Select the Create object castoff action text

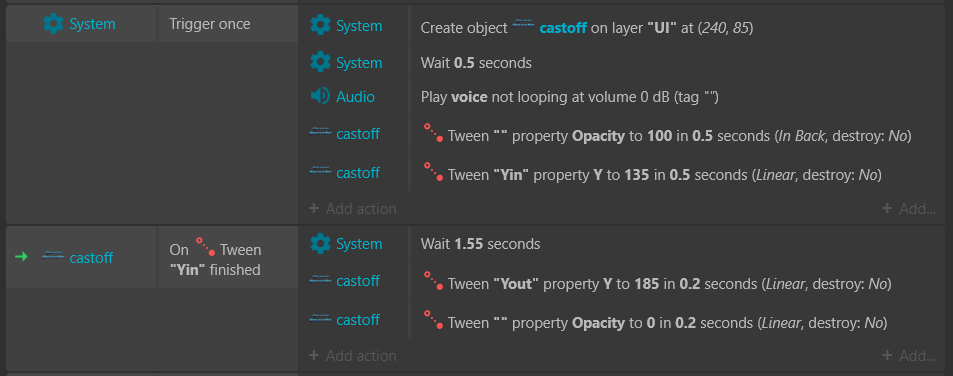coord(587,28)
